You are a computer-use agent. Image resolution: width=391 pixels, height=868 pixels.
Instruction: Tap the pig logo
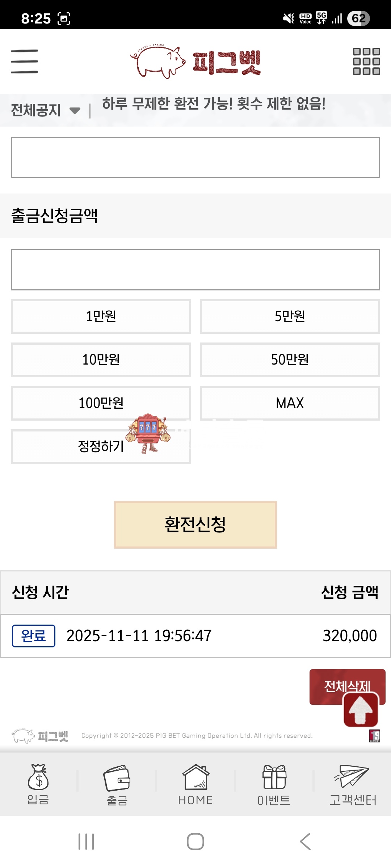tap(195, 62)
